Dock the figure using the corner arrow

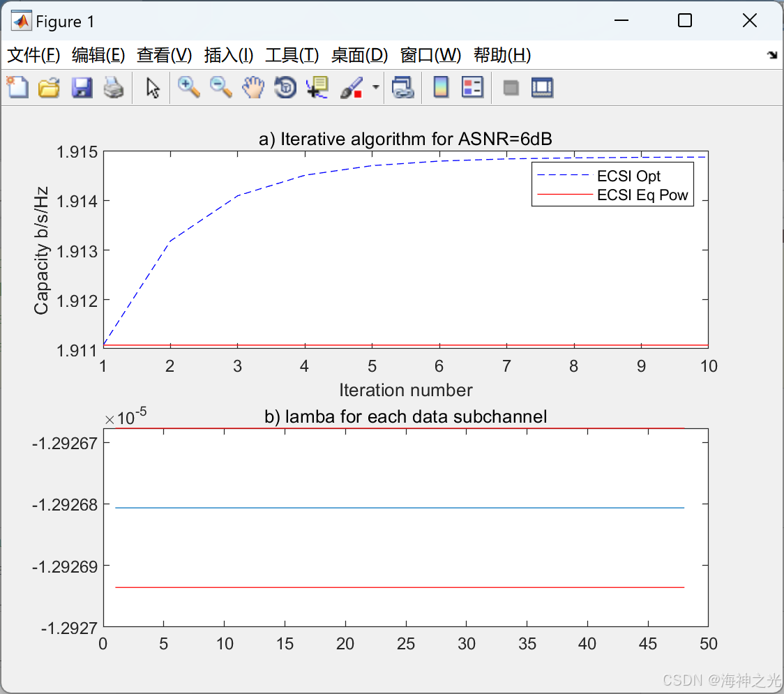pos(773,54)
